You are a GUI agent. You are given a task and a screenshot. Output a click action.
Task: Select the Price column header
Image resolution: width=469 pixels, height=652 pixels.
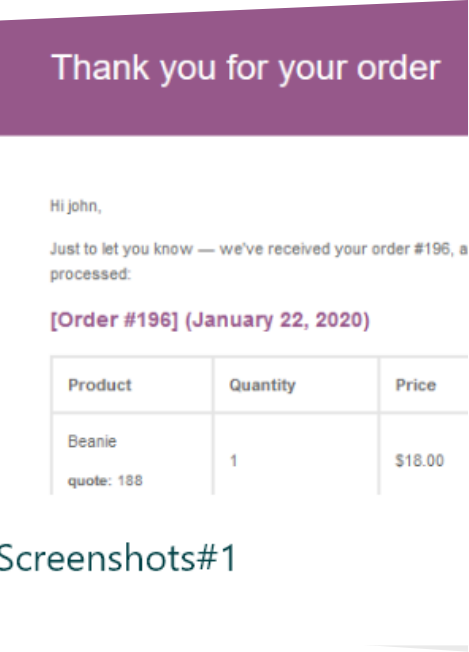(416, 385)
